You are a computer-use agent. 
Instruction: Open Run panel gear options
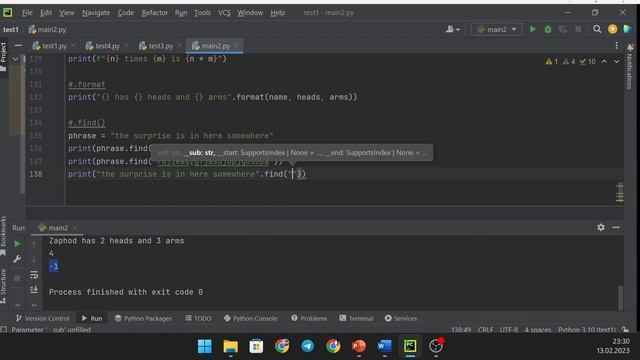pos(601,227)
